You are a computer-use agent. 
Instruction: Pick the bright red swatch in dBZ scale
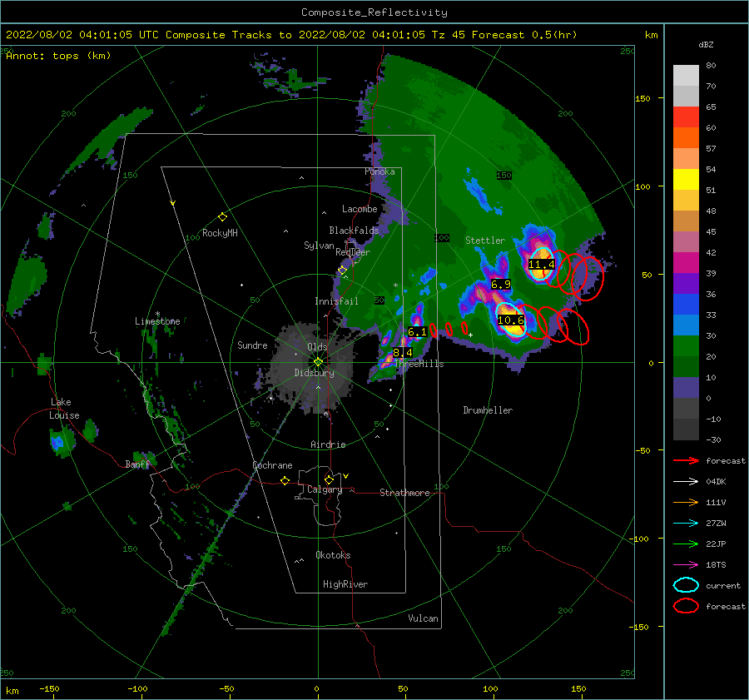point(686,117)
